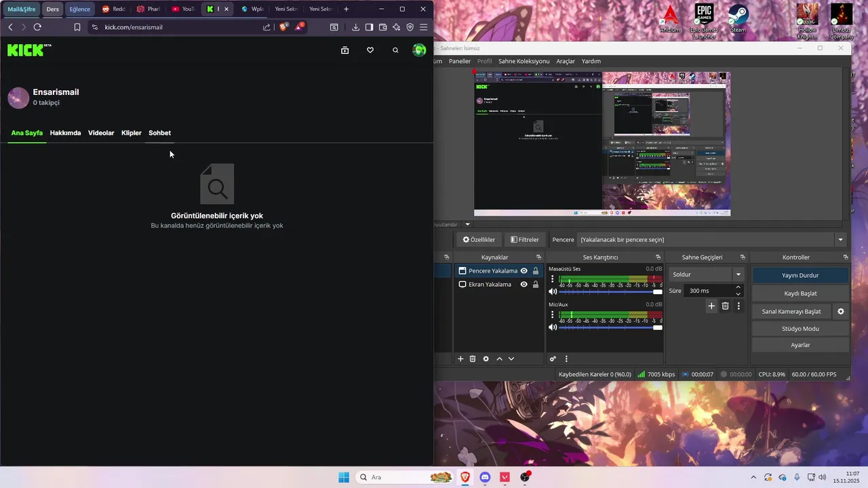The width and height of the screenshot is (868, 488).
Task: Reload the Kick page in the browser
Action: tap(37, 27)
